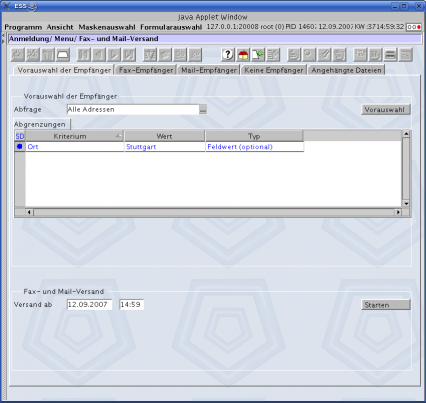Screen dimensions: 426x403
Task: Click the Starten button
Action: coord(386,305)
